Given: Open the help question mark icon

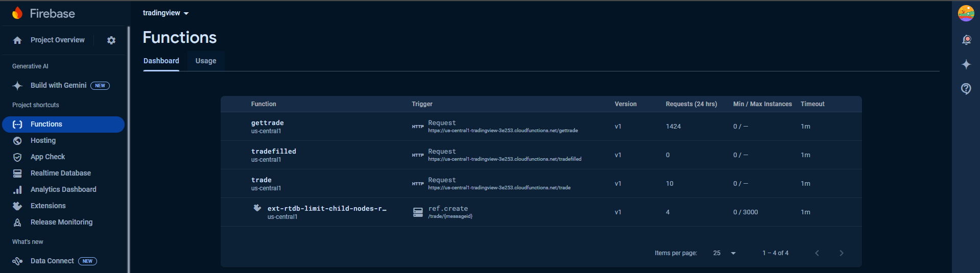Looking at the screenshot, I should coord(966,89).
